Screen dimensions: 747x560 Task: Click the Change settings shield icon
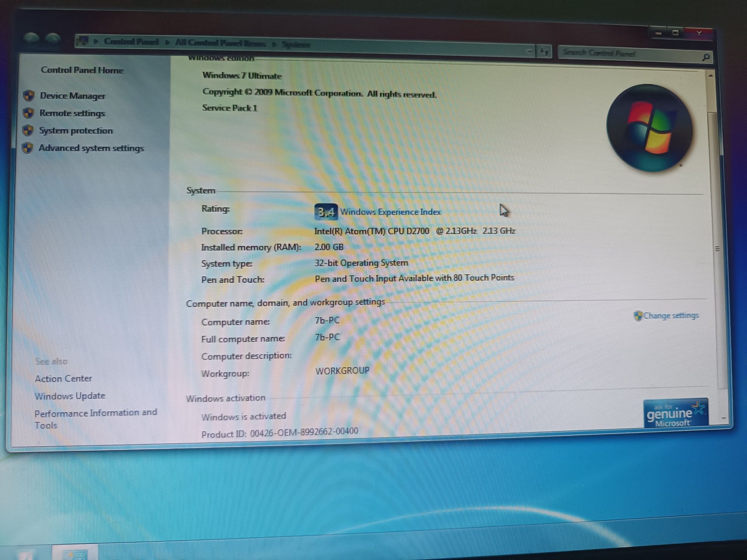(x=638, y=316)
